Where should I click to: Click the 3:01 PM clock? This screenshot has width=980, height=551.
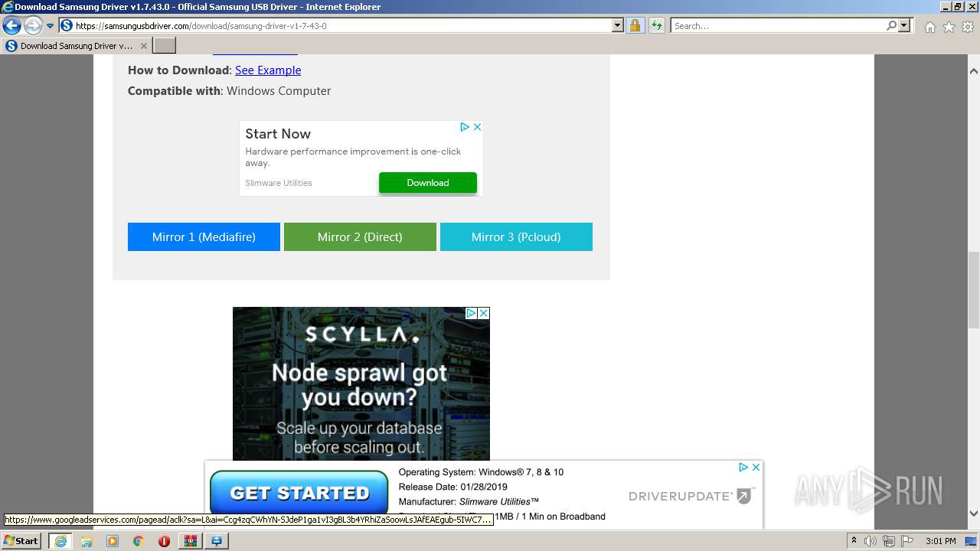(x=941, y=541)
